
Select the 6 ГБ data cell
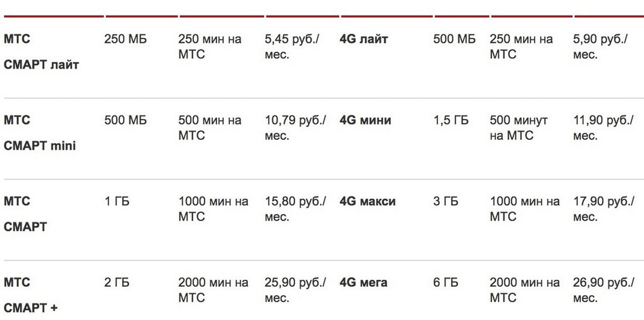(x=446, y=282)
